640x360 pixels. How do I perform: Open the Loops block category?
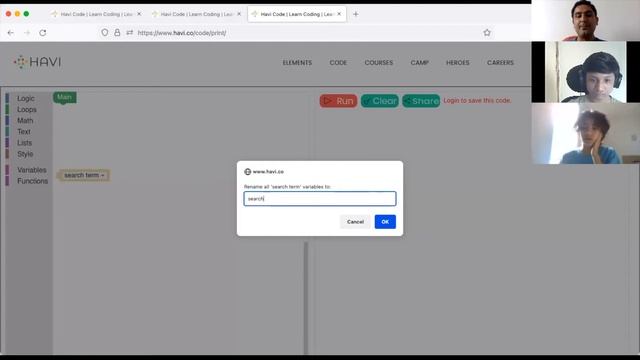(27, 109)
